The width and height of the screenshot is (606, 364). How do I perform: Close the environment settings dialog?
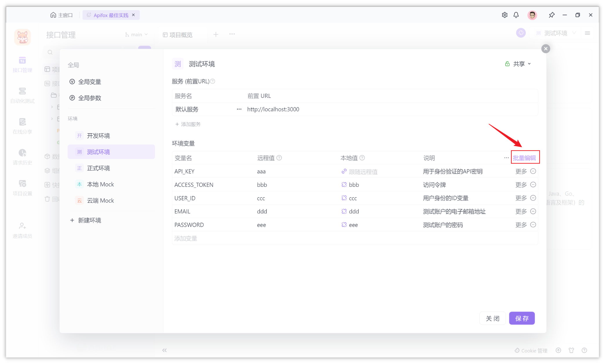546,49
